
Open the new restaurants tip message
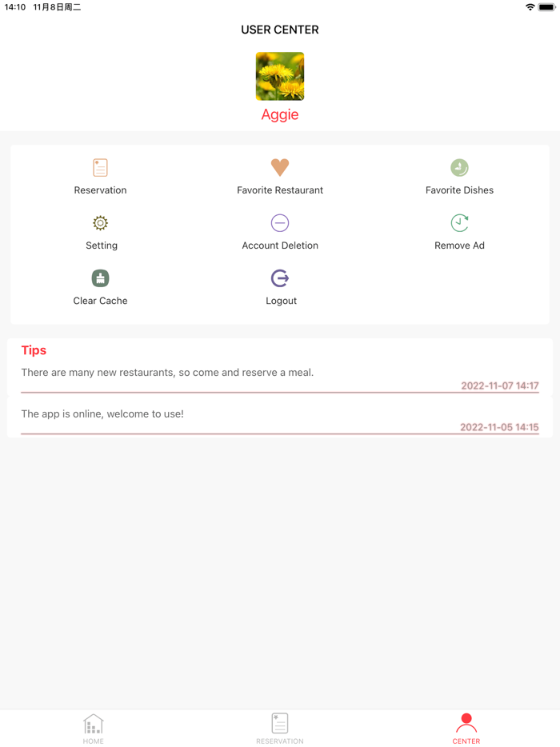pos(167,373)
